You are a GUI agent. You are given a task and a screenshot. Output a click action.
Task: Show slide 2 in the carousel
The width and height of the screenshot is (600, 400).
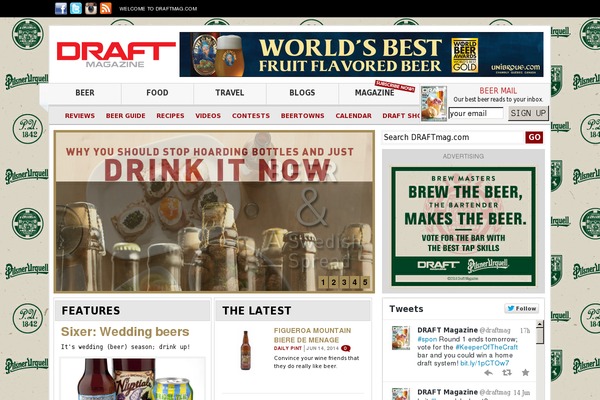(x=334, y=282)
